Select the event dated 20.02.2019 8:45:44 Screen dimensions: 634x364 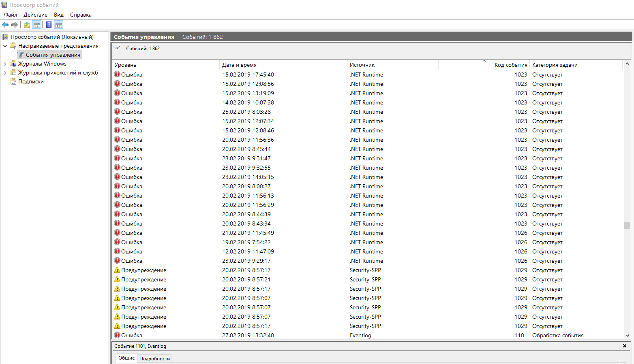367,149
